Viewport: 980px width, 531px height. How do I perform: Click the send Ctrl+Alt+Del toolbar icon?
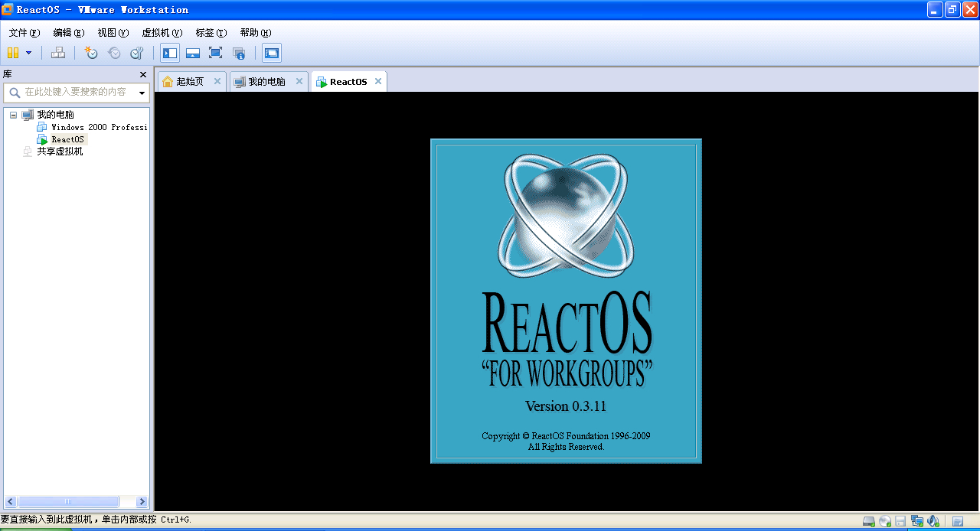click(57, 53)
